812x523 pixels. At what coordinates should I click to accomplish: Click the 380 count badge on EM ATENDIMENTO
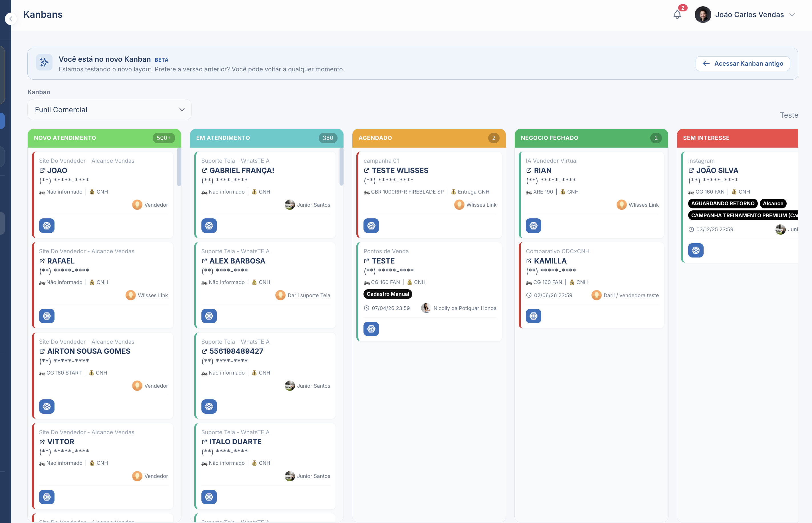(328, 138)
